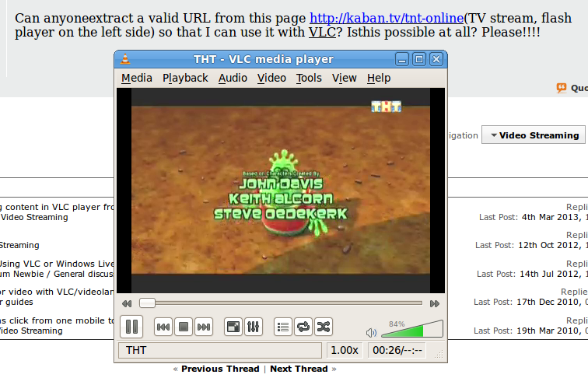
Task: Click Last Post 17th Dec 2010 entry
Action: [530, 303]
